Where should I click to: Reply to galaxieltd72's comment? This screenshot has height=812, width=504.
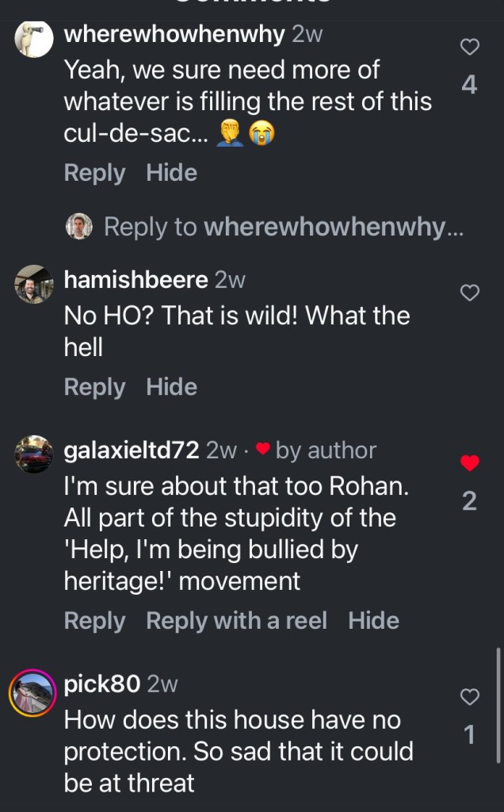point(94,620)
